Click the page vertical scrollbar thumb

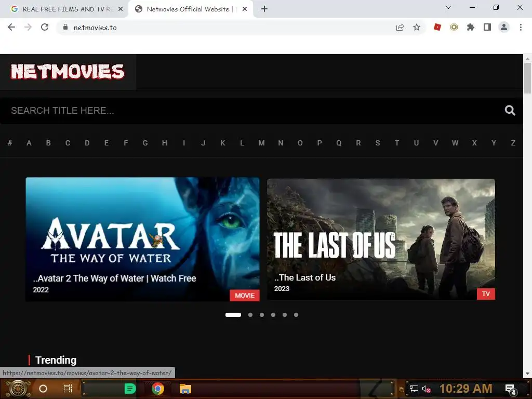pos(527,78)
